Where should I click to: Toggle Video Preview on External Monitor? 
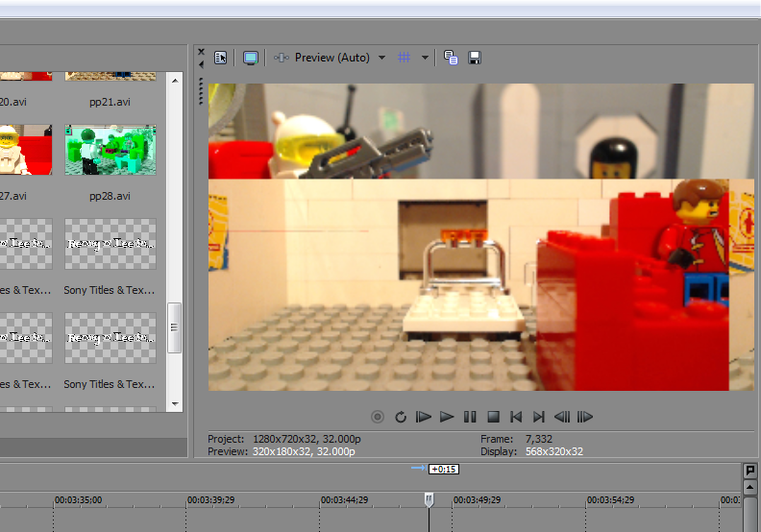pyautogui.click(x=251, y=58)
